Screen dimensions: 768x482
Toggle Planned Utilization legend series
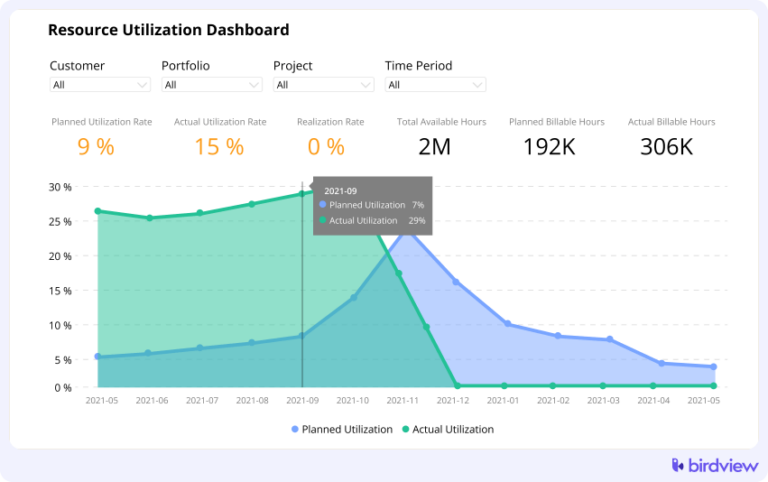tap(343, 429)
